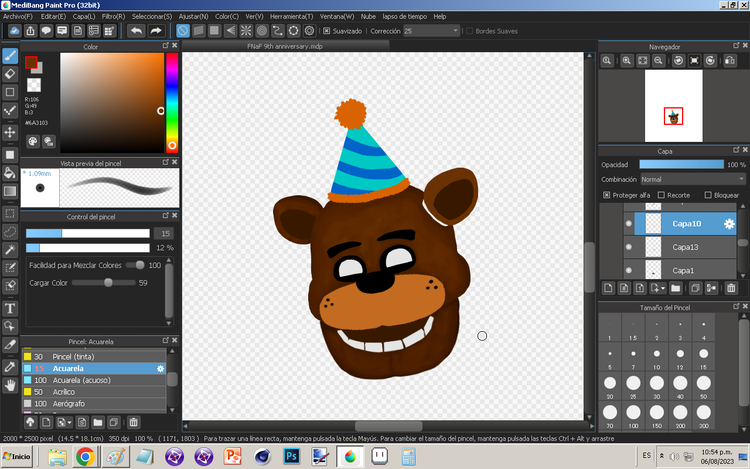The height and width of the screenshot is (469, 750).
Task: Select the Eraser tool in left toolbar
Action: click(x=10, y=74)
